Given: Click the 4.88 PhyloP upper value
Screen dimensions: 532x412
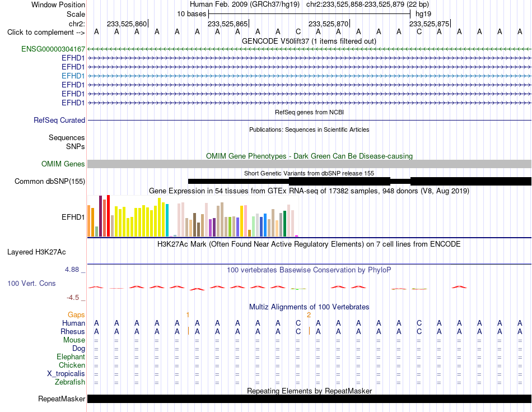Looking at the screenshot, I should click(72, 270).
